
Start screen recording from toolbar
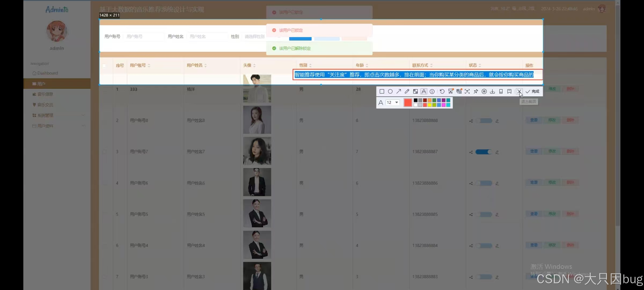click(x=484, y=92)
